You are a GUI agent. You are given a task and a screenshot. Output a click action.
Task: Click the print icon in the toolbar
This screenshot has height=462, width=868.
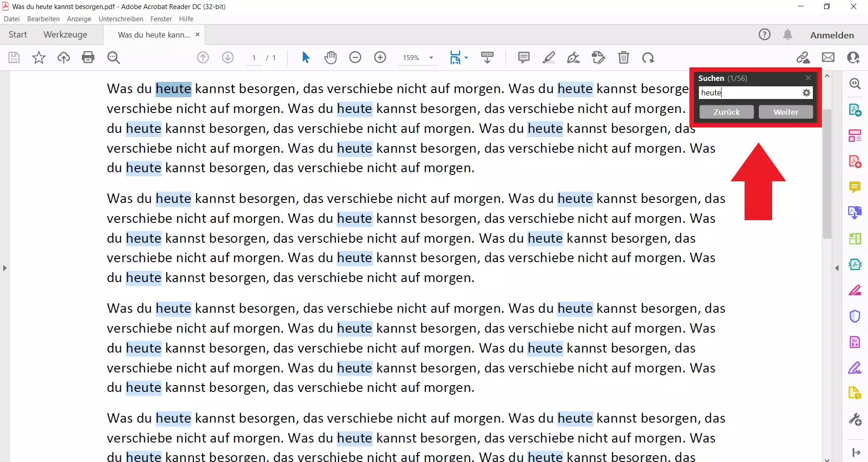(x=88, y=57)
